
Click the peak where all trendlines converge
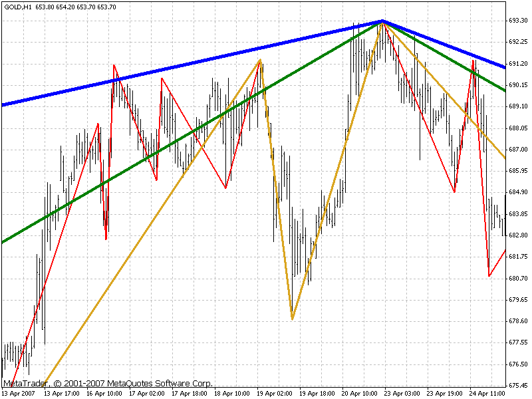tap(382, 21)
